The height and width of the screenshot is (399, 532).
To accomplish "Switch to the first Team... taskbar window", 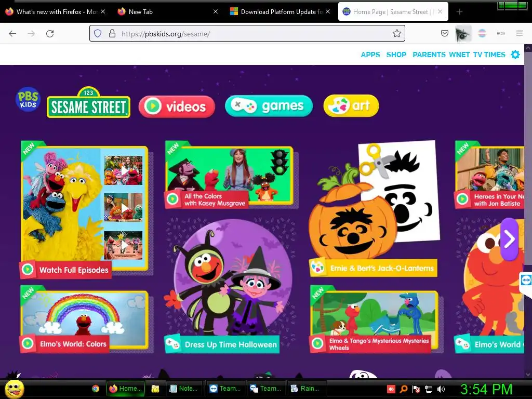I will click(x=225, y=389).
